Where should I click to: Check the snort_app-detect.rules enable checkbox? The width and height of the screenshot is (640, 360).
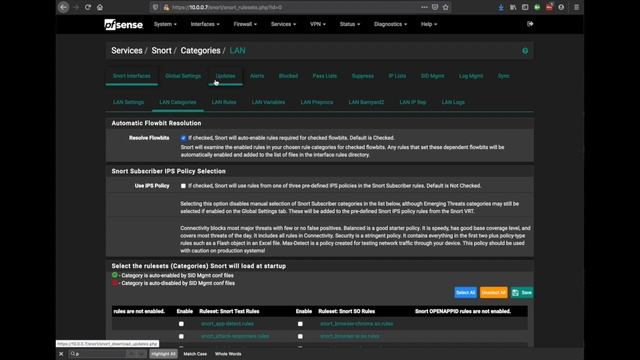coord(181,324)
